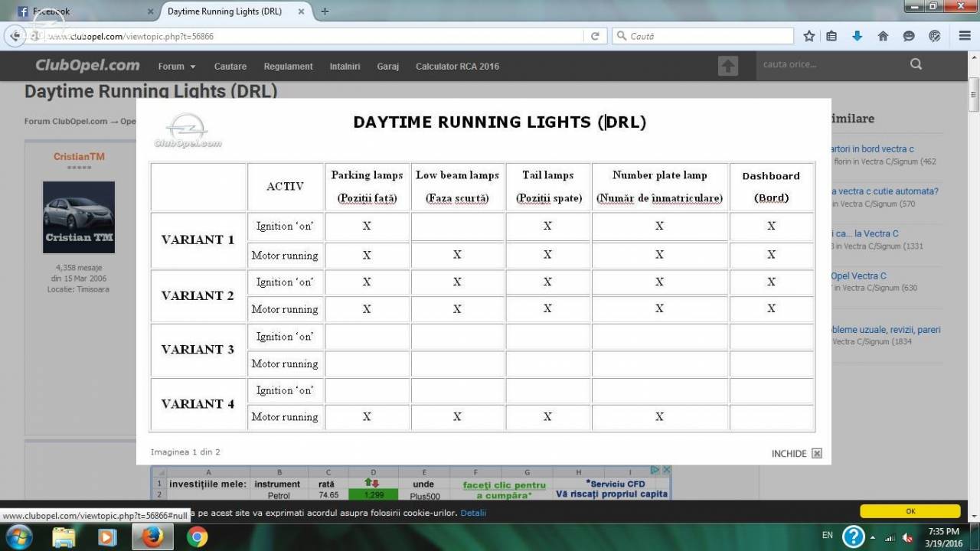
Task: Click the Number plate lamp column header
Action: (x=660, y=187)
